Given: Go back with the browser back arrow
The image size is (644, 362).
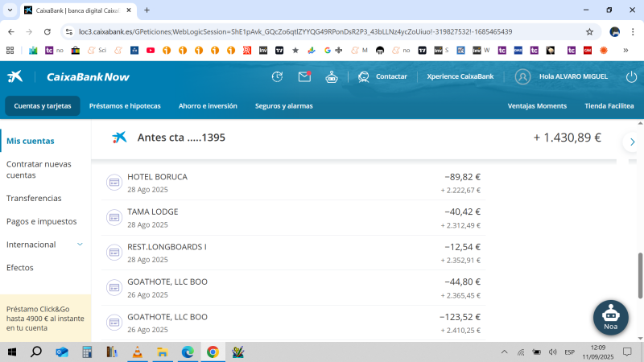Looking at the screenshot, I should [11, 31].
